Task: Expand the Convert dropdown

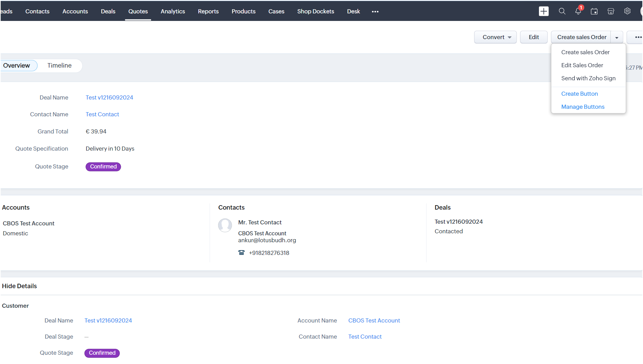Action: coord(495,37)
